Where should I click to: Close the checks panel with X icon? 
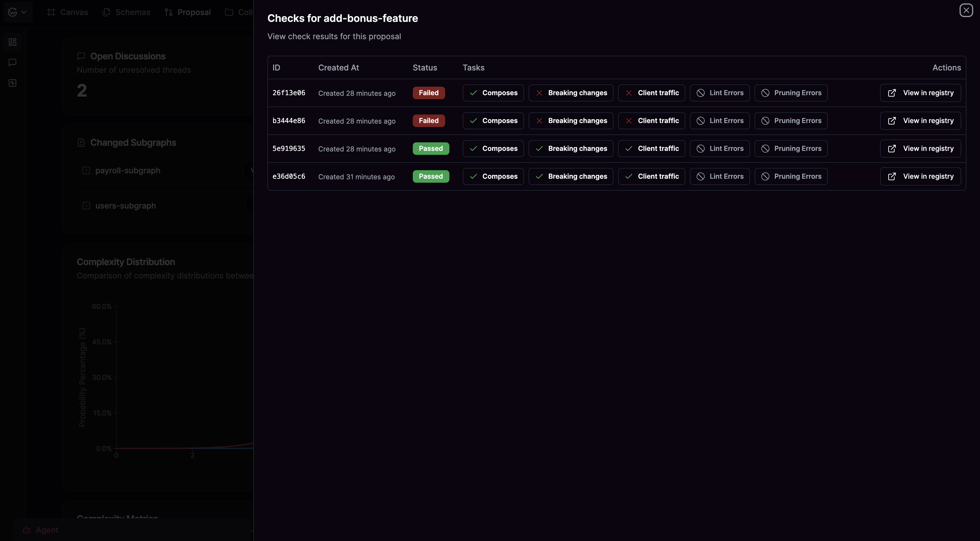pos(966,10)
